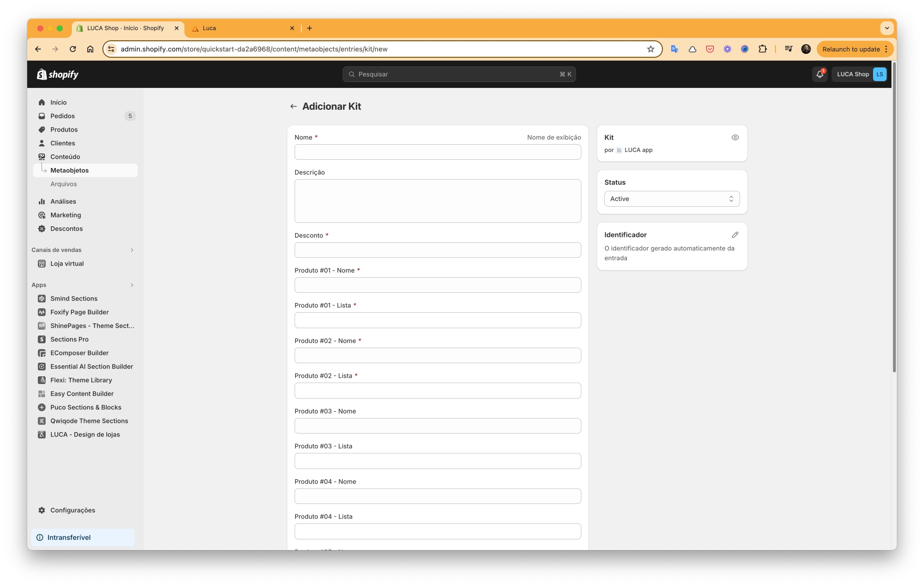Expand the Canais de vendas section
The image size is (924, 586).
[x=132, y=250]
